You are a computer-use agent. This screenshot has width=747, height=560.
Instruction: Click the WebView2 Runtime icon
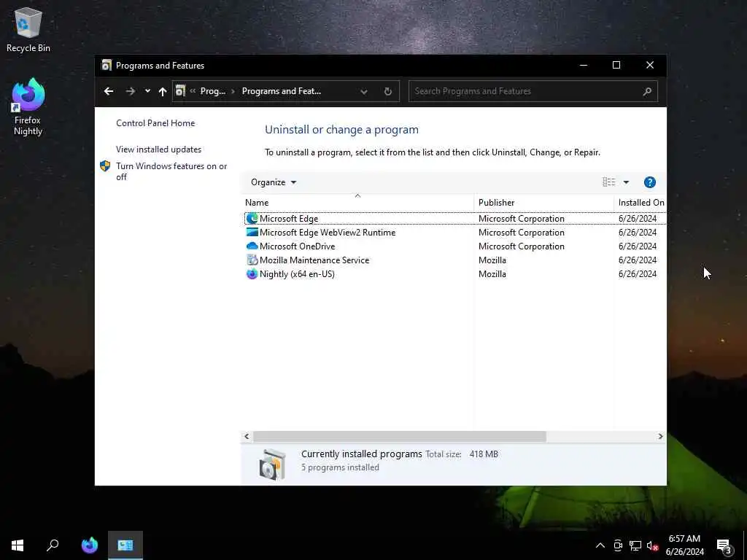point(252,233)
